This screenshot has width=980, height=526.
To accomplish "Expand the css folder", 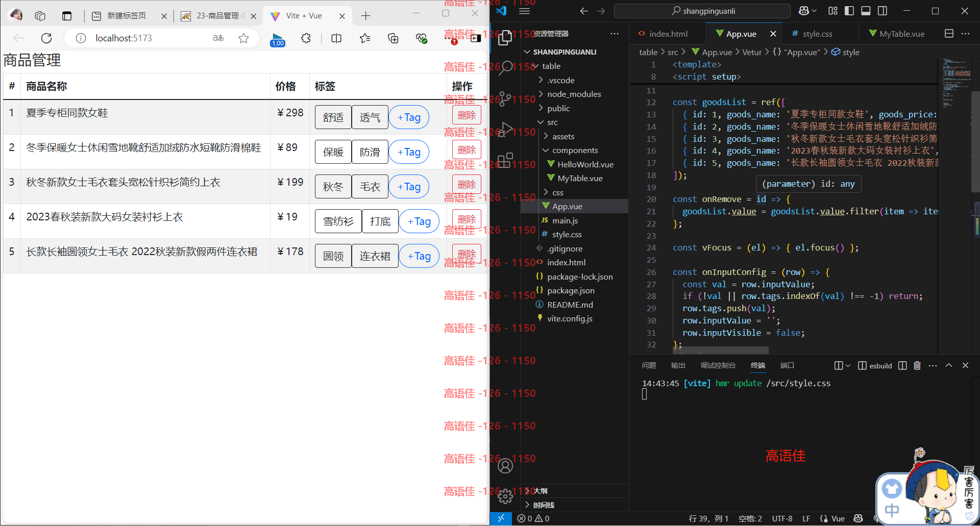I will tap(575, 192).
